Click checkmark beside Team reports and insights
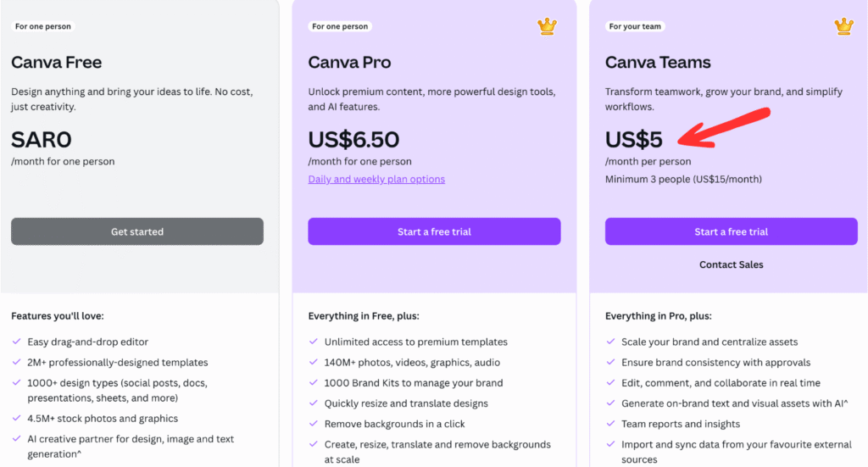 [610, 424]
